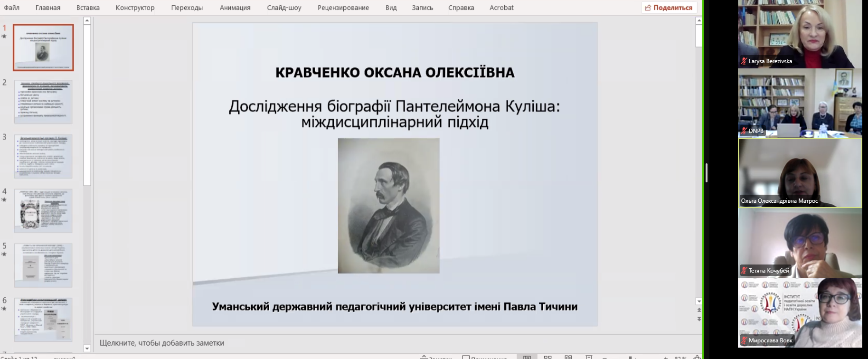Click Ольга Олександрівна Матрос video tile

800,173
